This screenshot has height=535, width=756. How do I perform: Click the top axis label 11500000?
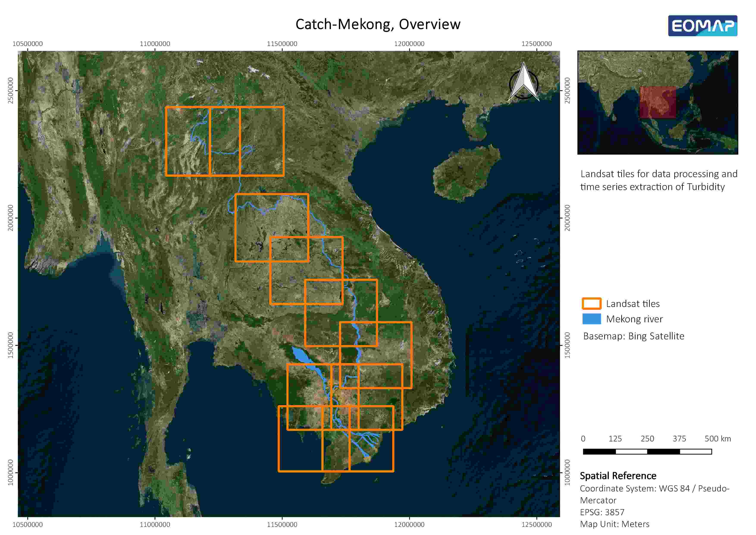[x=282, y=44]
